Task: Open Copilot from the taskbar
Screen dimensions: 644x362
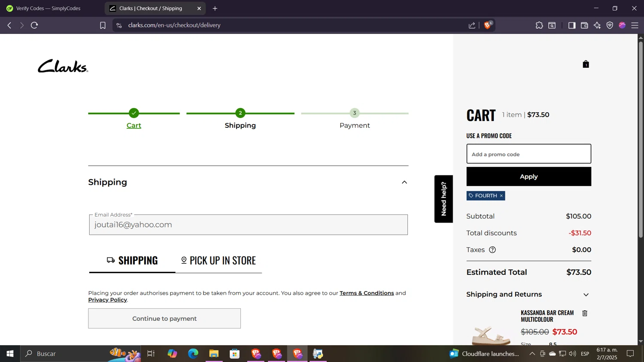Action: 172,354
